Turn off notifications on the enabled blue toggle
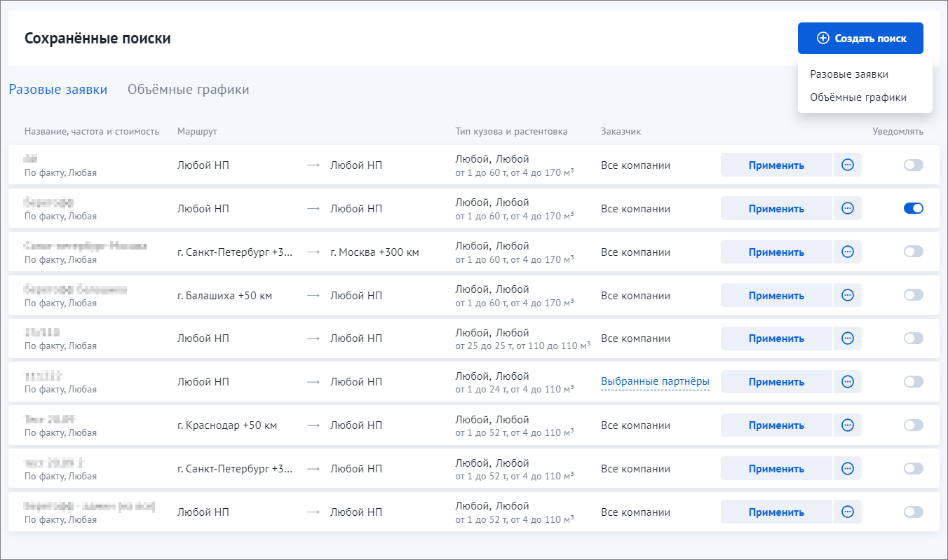The image size is (948, 560). pyautogui.click(x=914, y=208)
